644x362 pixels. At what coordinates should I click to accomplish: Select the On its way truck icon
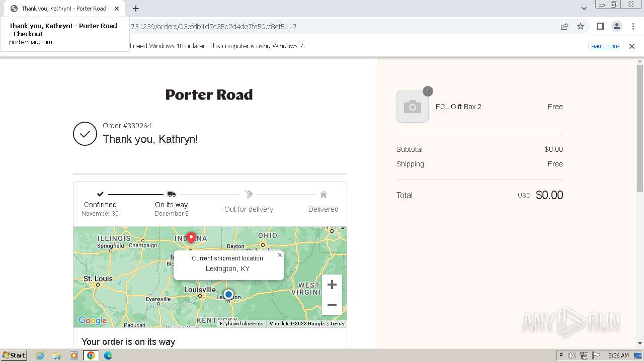click(172, 194)
